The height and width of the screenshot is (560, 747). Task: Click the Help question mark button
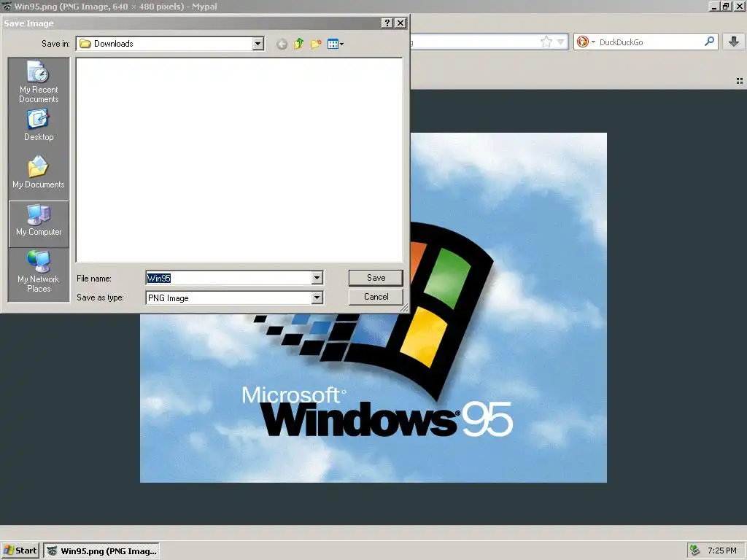click(387, 23)
